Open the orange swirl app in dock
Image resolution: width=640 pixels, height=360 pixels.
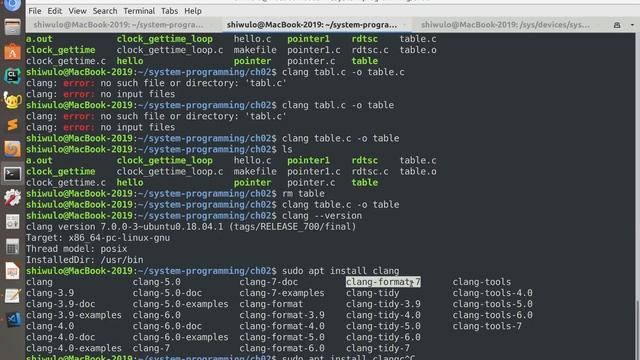click(12, 149)
